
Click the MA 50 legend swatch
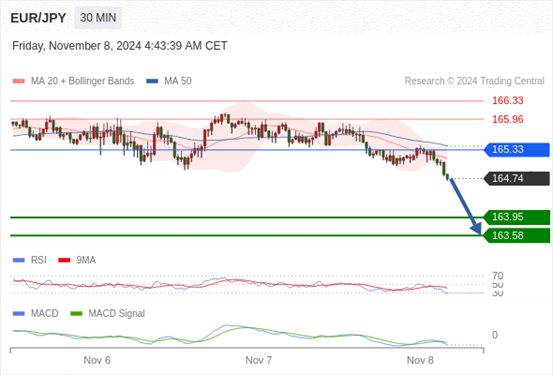(x=152, y=81)
